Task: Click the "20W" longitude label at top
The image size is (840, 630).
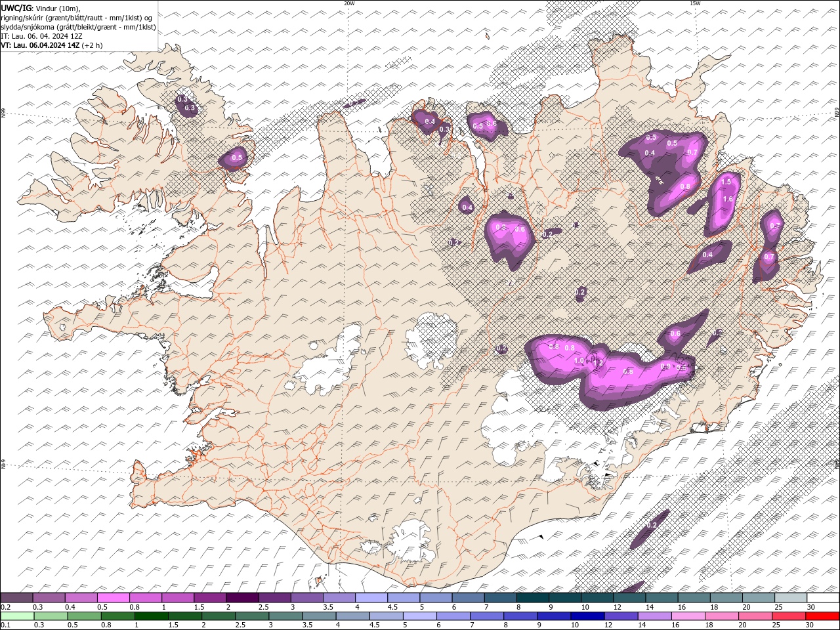Action: tap(349, 3)
